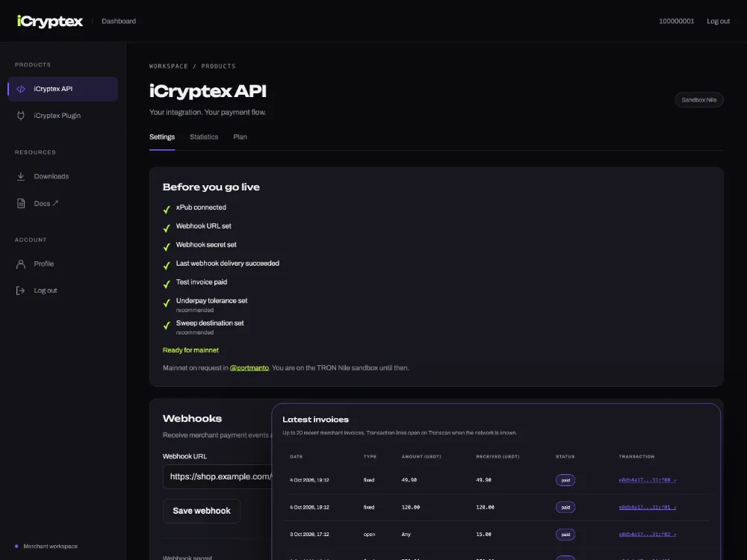Click the sidebar Log out door icon
The width and height of the screenshot is (747, 560).
click(21, 290)
